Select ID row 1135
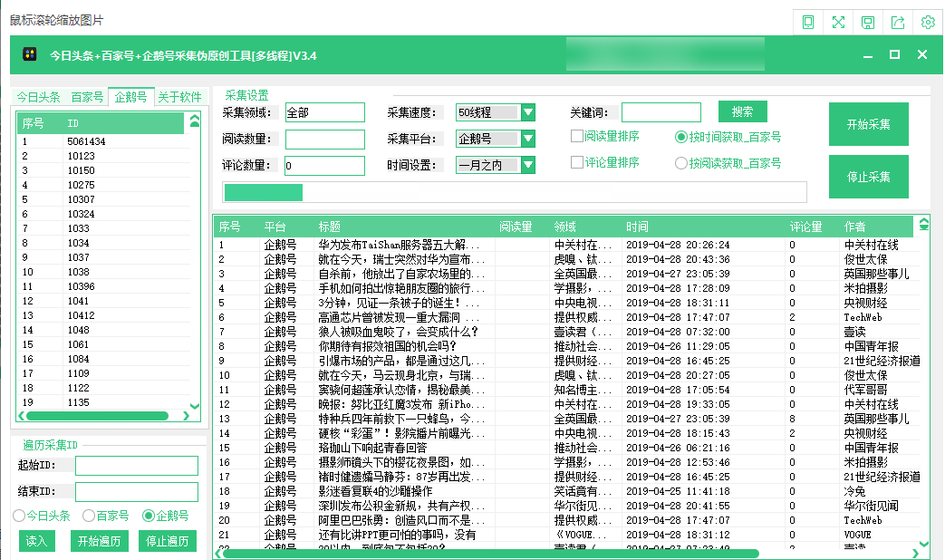 point(103,402)
